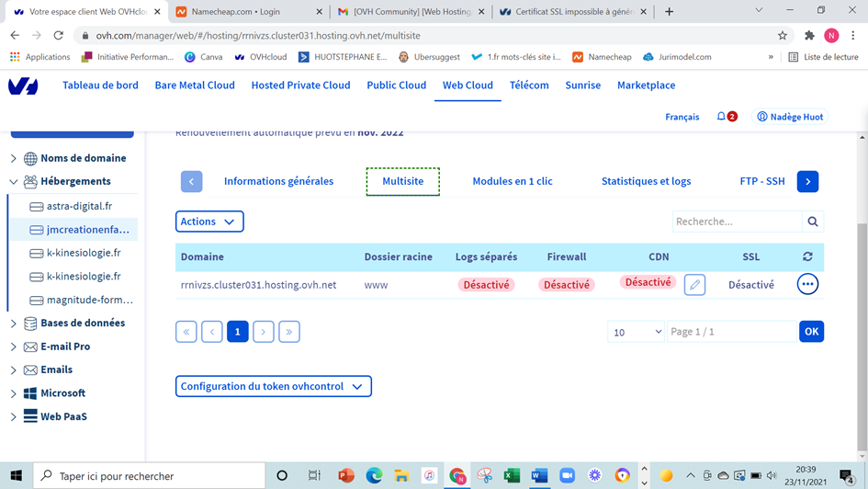Image resolution: width=868 pixels, height=489 pixels.
Task: Open the notifications bell icon
Action: pyautogui.click(x=721, y=117)
